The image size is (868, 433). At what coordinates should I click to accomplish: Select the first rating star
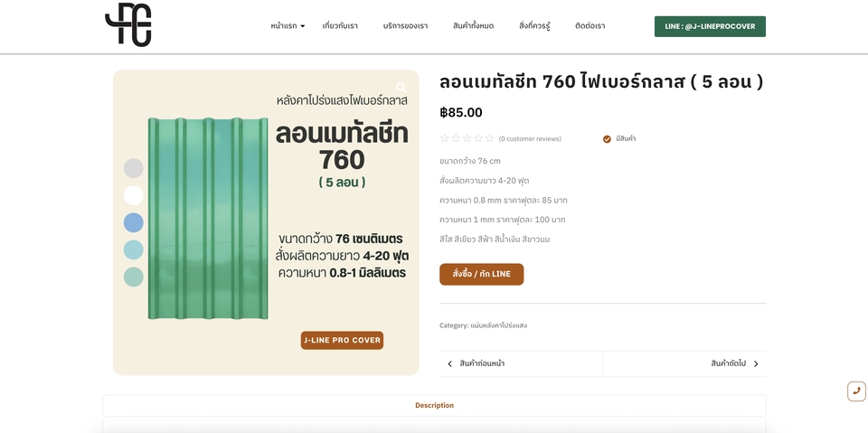[444, 138]
